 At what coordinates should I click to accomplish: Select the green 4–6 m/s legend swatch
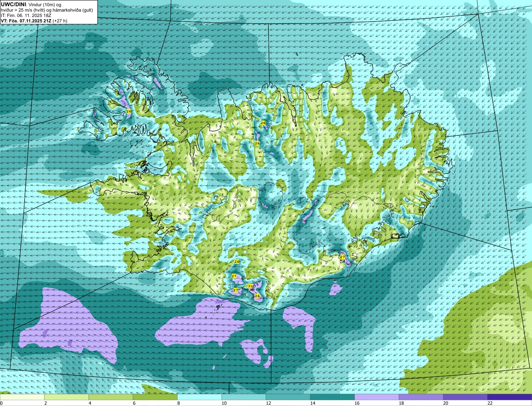pos(111,397)
